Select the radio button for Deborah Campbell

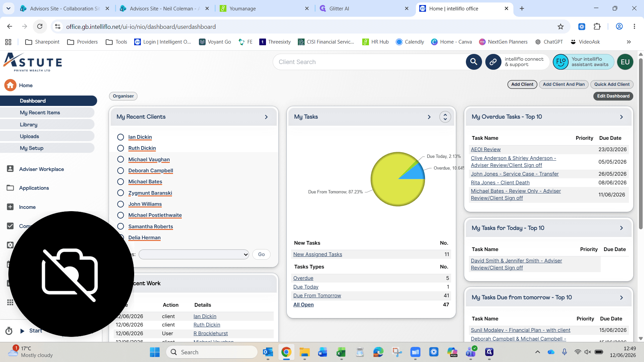pos(121,170)
